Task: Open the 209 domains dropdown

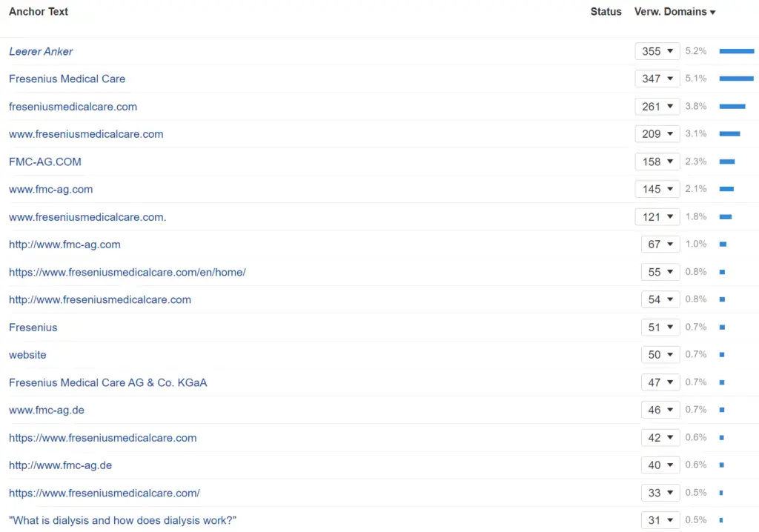Action: click(657, 134)
